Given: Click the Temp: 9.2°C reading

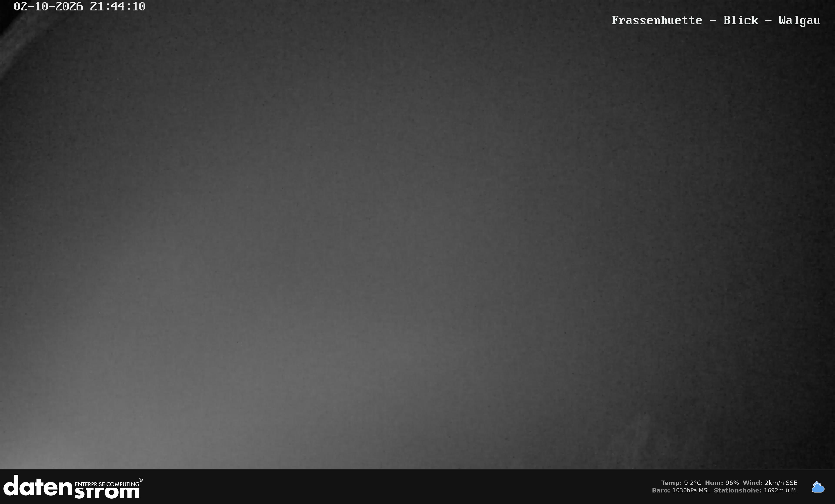Looking at the screenshot, I should point(681,483).
